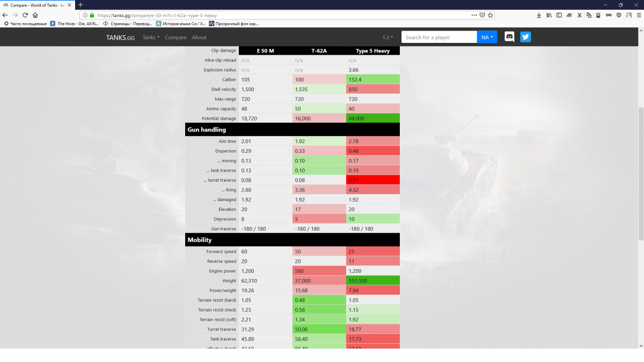
Task: Click the Power/weight 7.94 cell
Action: coord(373,290)
